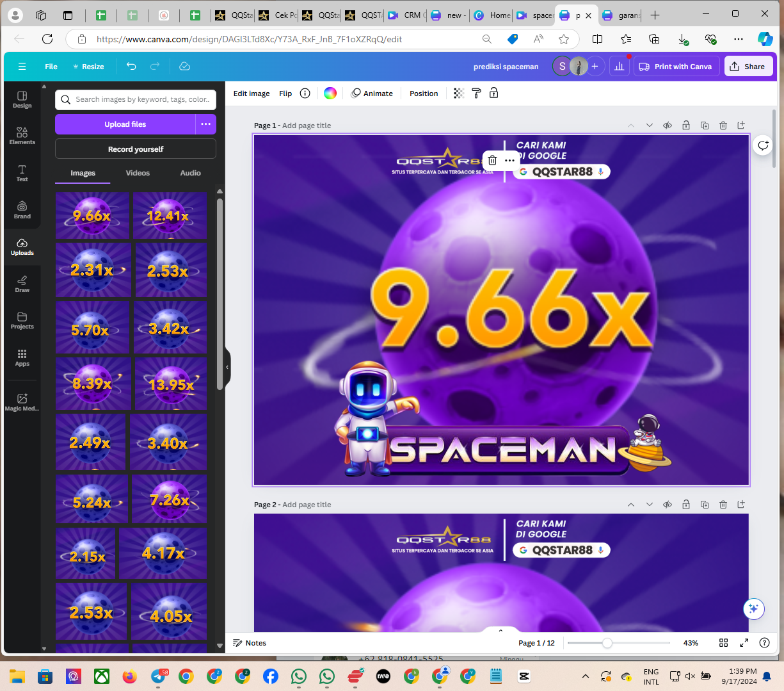Duplicate Page 1
The image size is (784, 691).
click(x=705, y=126)
